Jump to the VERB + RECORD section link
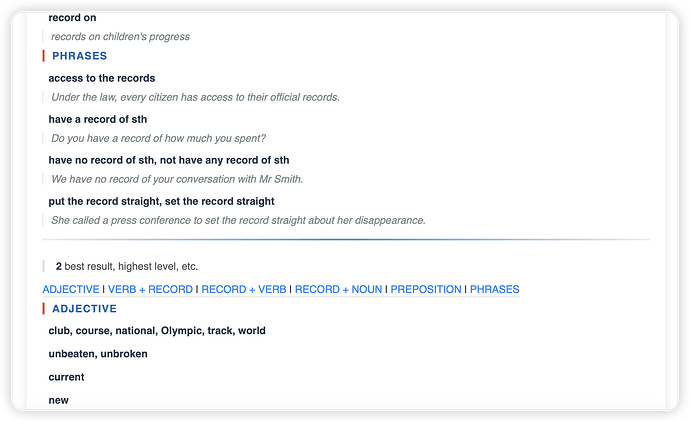Screen dimensions: 690x421 [x=150, y=289]
